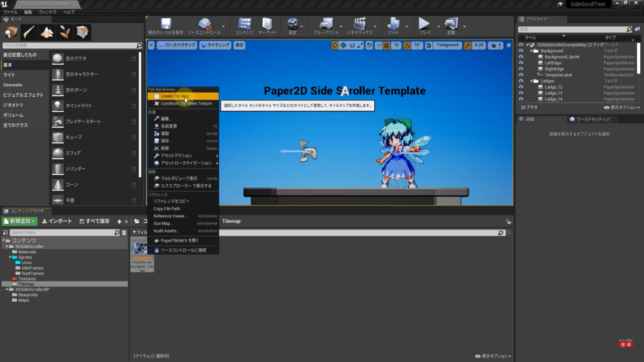Select Reference Viewer in context menu

pos(170,216)
